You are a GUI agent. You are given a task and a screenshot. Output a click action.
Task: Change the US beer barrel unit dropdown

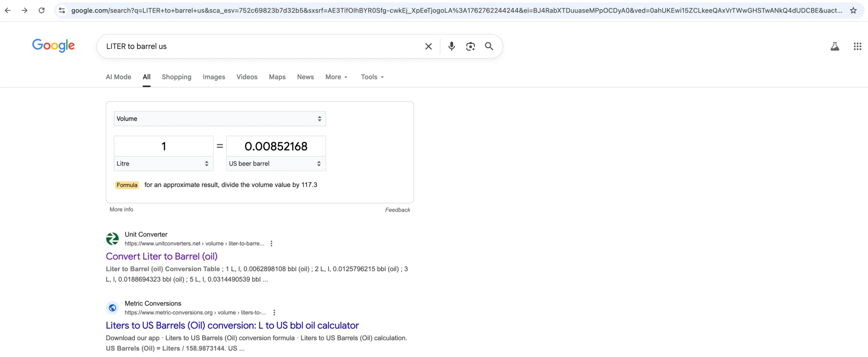click(x=276, y=164)
